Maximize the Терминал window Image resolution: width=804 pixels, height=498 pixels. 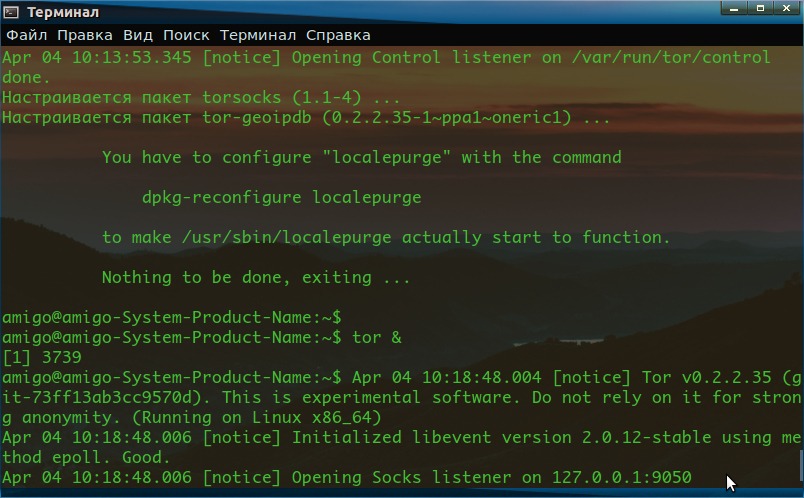[760, 8]
